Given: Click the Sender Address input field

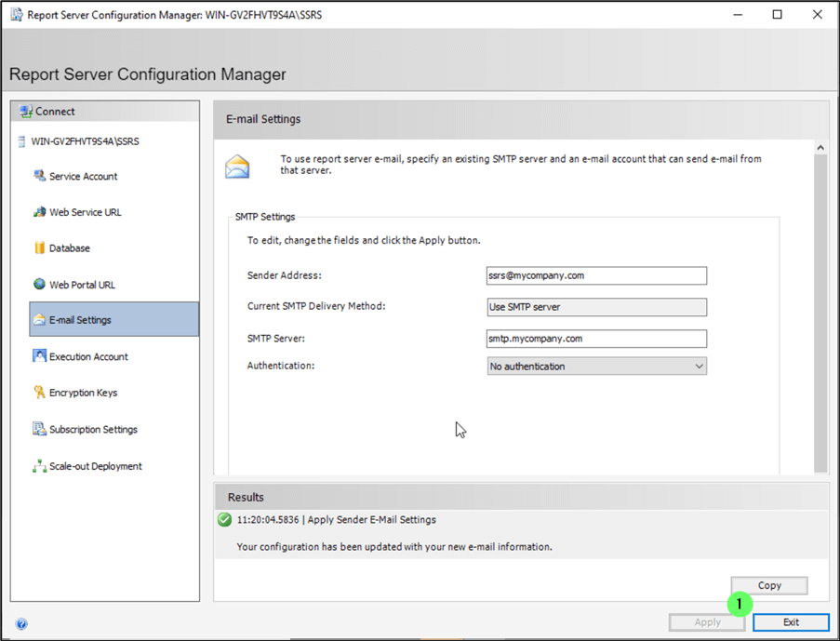Looking at the screenshot, I should (x=596, y=275).
